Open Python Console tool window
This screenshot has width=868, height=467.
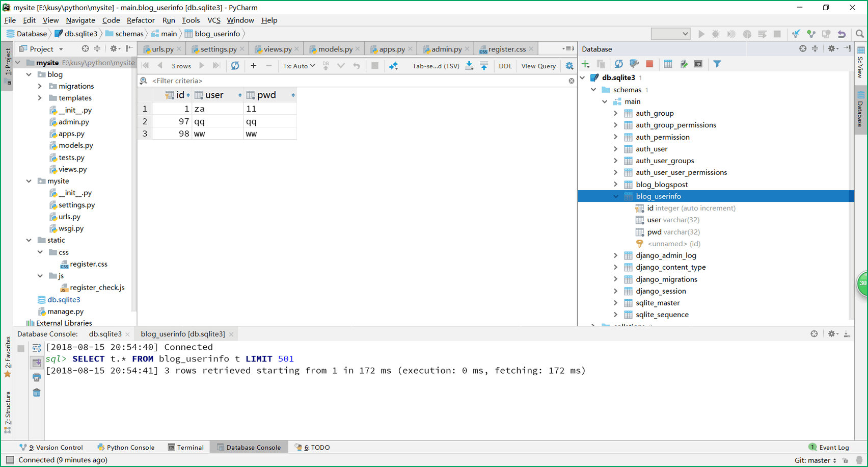pos(126,447)
